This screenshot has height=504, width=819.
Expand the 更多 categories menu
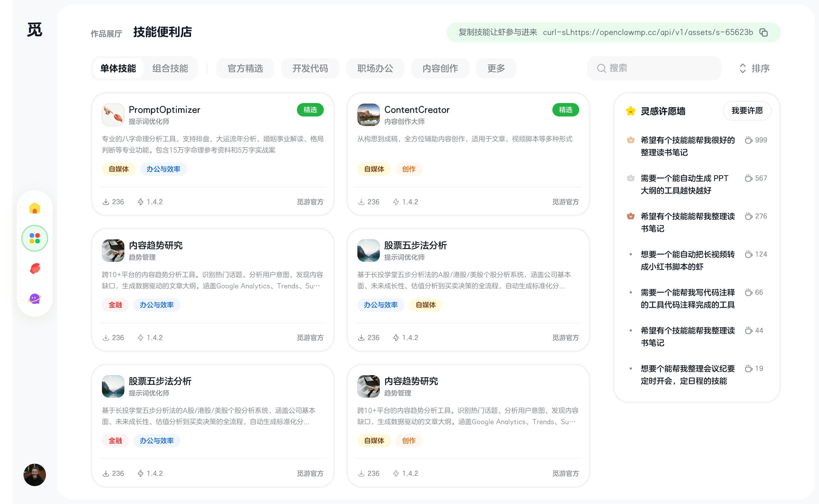click(x=496, y=68)
